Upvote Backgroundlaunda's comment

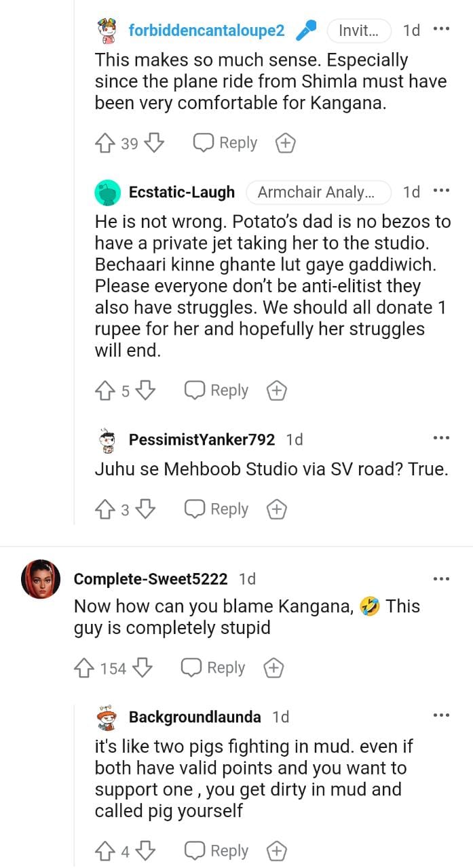click(x=105, y=850)
